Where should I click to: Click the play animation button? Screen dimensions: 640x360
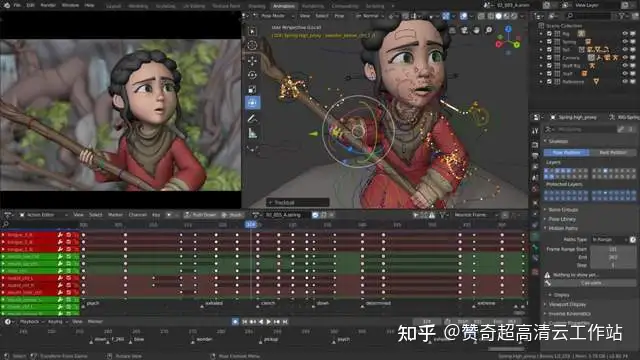coord(269,322)
